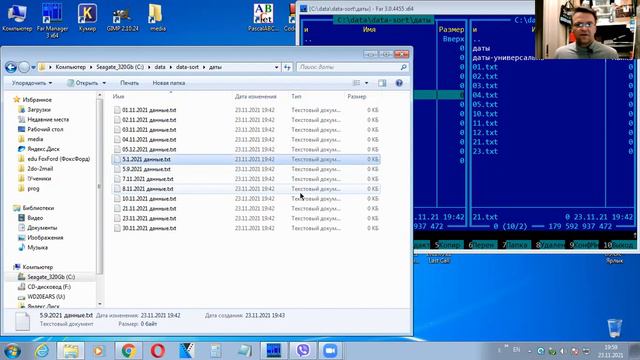Viewport: 640px width, 360px height.
Task: Open Opera browser from the taskbar
Action: tap(158, 351)
